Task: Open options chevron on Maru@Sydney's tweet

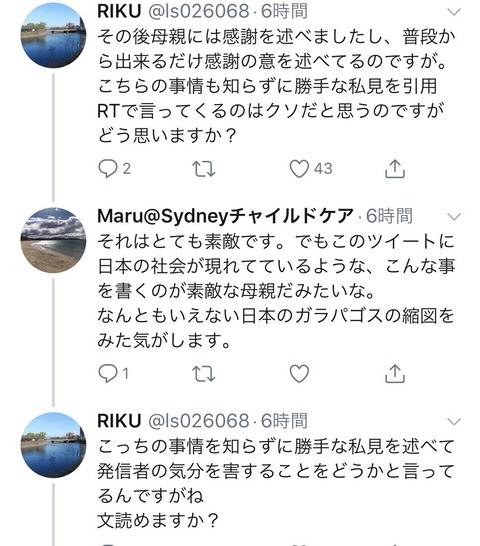Action: (454, 217)
